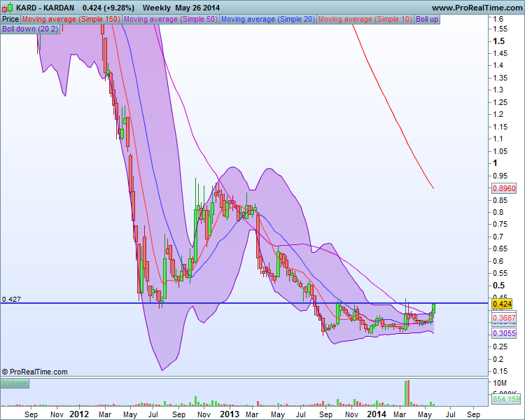This screenshot has width=525, height=420.
Task: Select the Price indicator label
Action: (x=10, y=20)
